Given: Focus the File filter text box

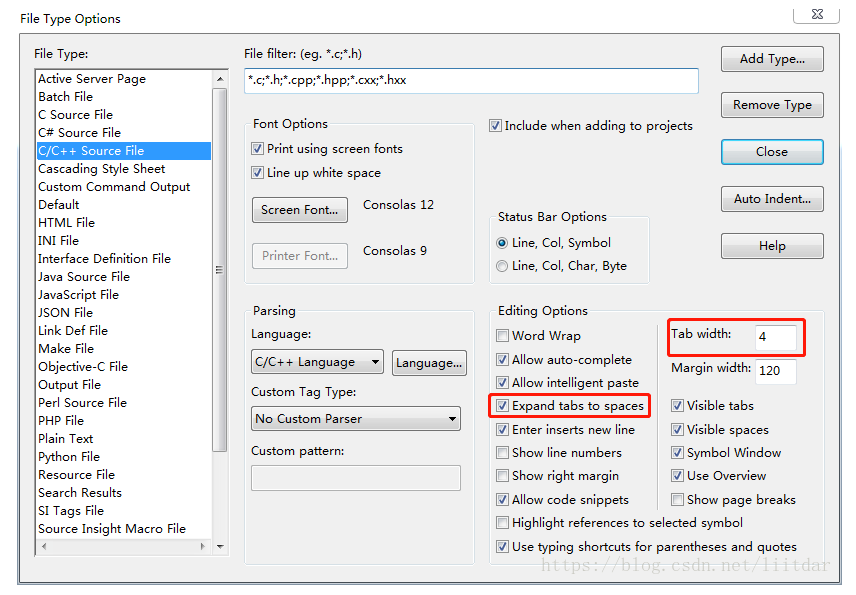Looking at the screenshot, I should (x=470, y=82).
